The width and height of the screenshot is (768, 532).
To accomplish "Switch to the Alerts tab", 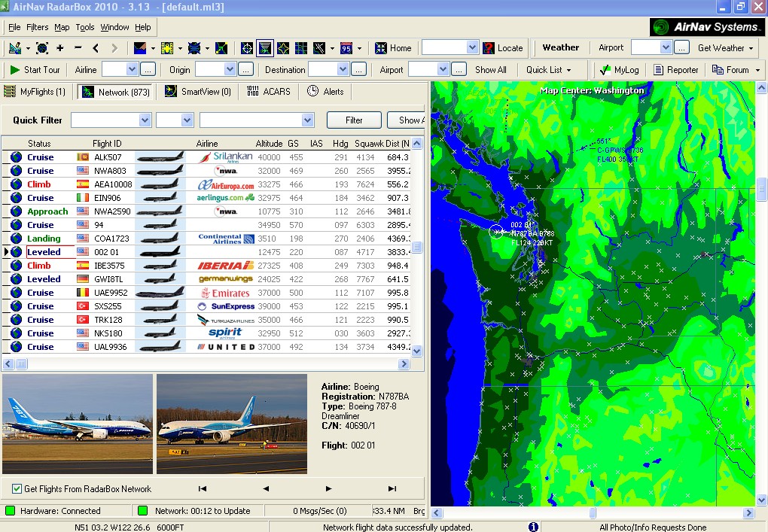I will pos(325,92).
